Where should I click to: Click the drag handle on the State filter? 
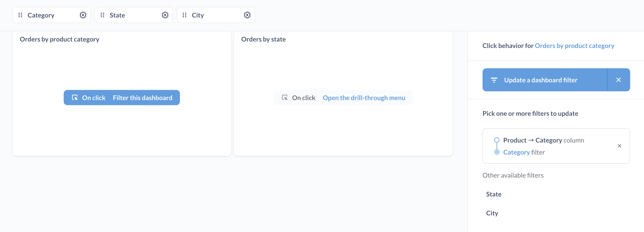tap(102, 15)
